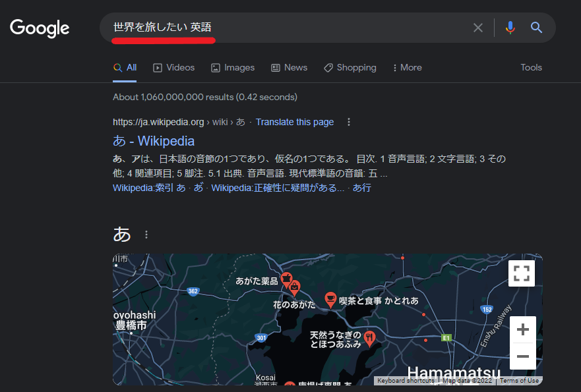Open the More search filters dropdown

pos(406,67)
